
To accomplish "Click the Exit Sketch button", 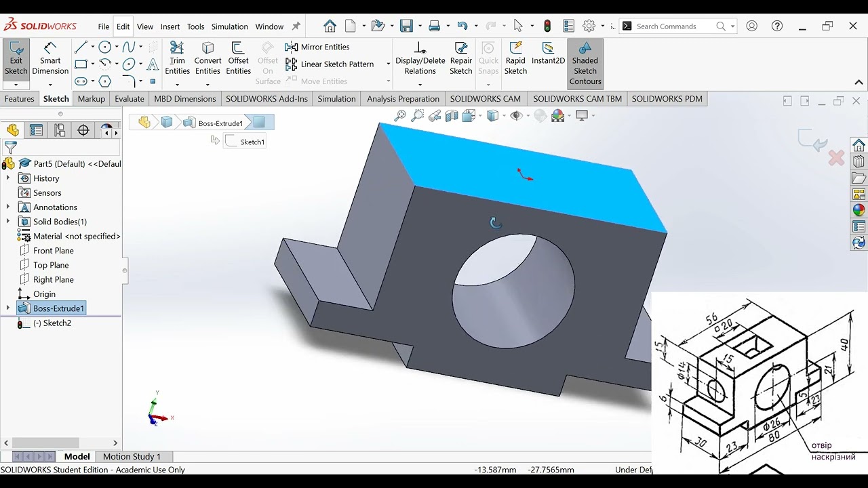I will [16, 58].
